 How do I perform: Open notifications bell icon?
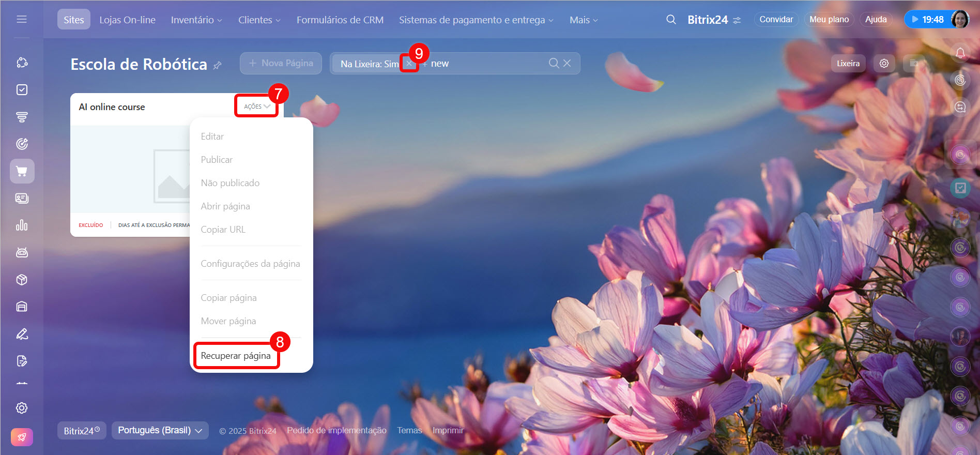pos(960,53)
